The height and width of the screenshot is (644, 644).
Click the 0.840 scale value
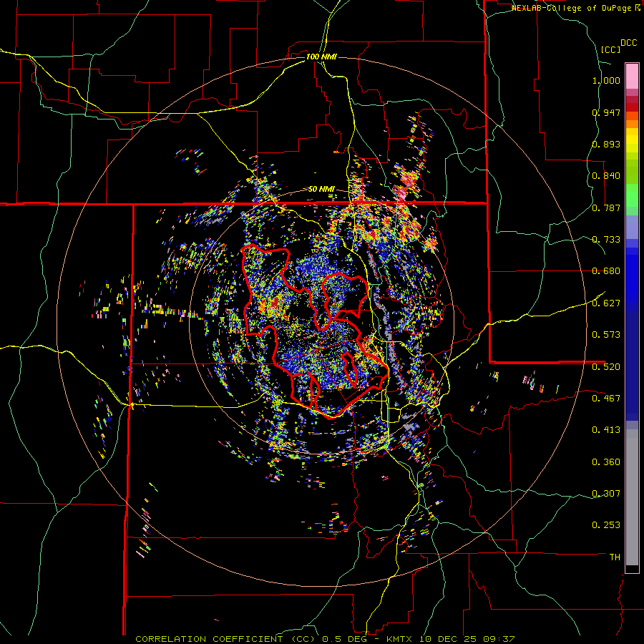point(606,176)
